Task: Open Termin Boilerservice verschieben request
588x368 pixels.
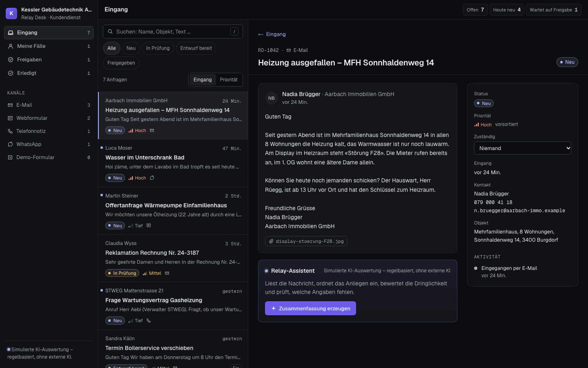Action: (173, 349)
